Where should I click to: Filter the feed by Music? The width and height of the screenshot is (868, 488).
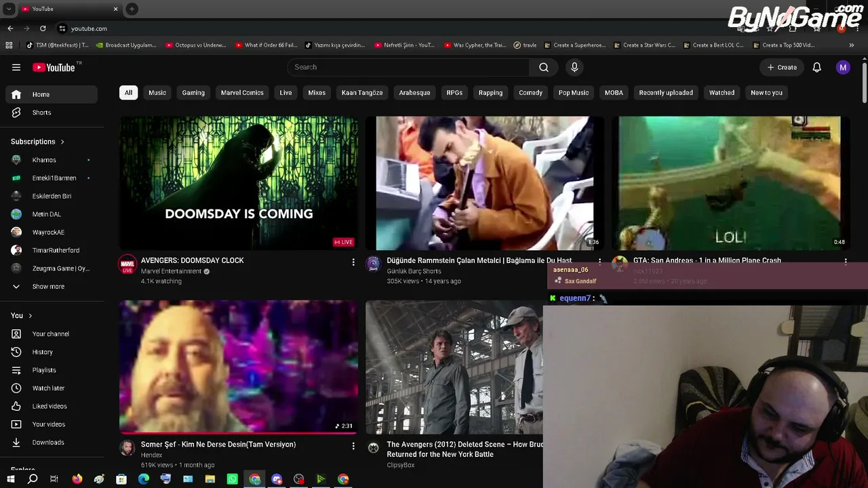click(157, 93)
